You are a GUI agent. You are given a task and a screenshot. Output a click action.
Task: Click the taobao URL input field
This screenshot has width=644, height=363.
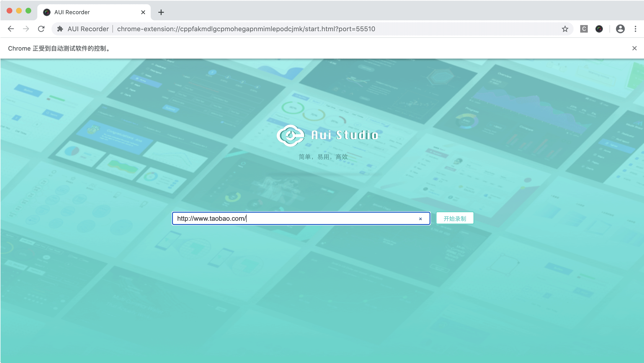tap(301, 218)
